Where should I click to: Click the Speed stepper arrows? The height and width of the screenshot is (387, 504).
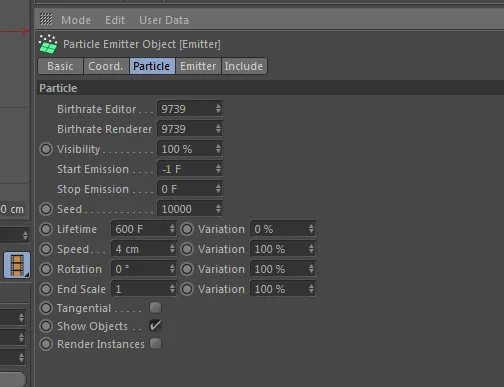[x=172, y=249]
